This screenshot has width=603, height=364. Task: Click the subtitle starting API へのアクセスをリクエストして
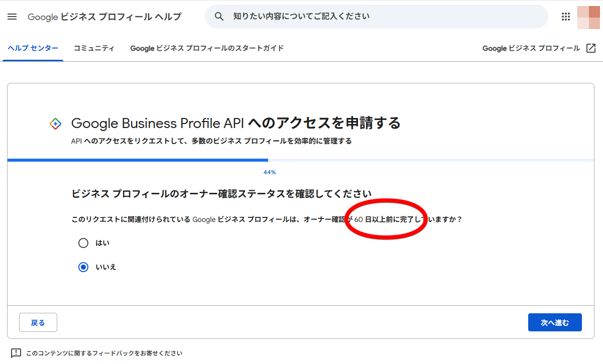tap(211, 141)
